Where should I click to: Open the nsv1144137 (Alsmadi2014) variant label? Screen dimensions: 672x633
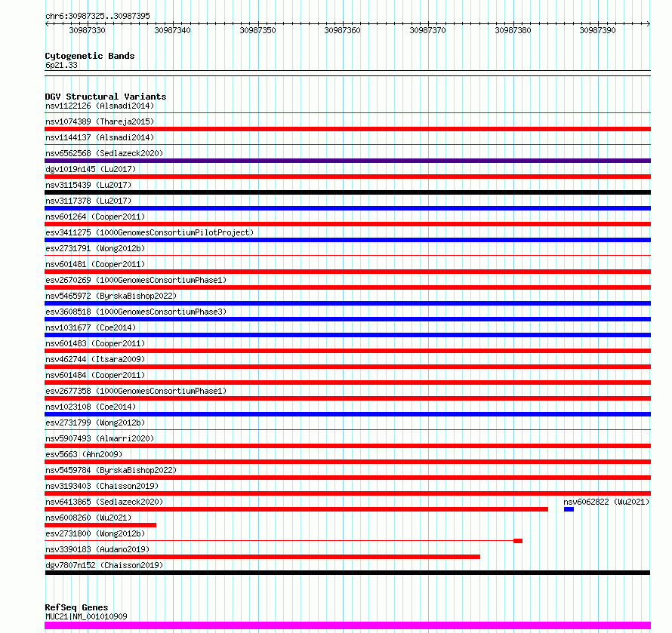(100, 137)
